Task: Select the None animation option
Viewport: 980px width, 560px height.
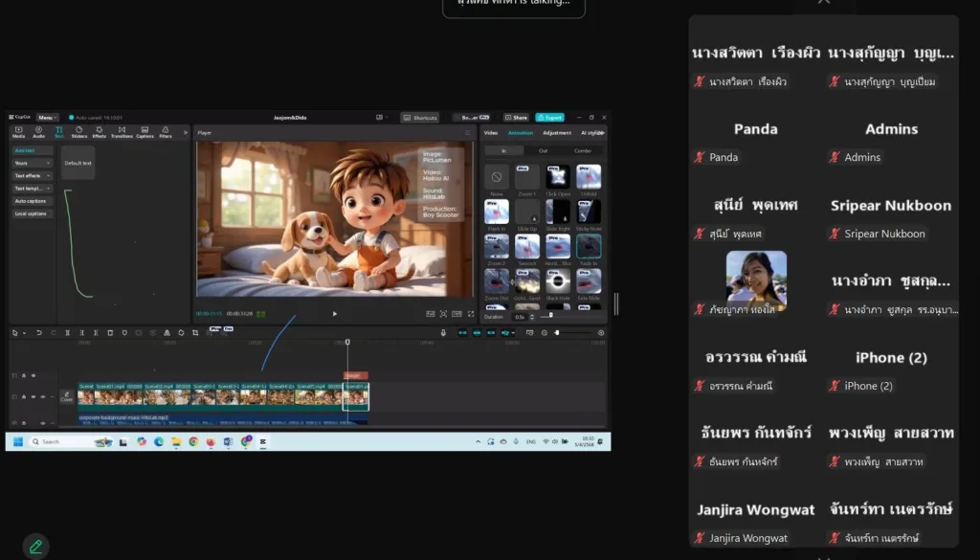Action: pyautogui.click(x=497, y=177)
